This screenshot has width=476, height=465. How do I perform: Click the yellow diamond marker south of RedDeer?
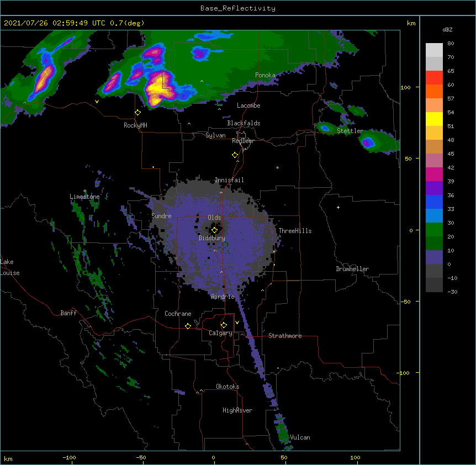235,155
